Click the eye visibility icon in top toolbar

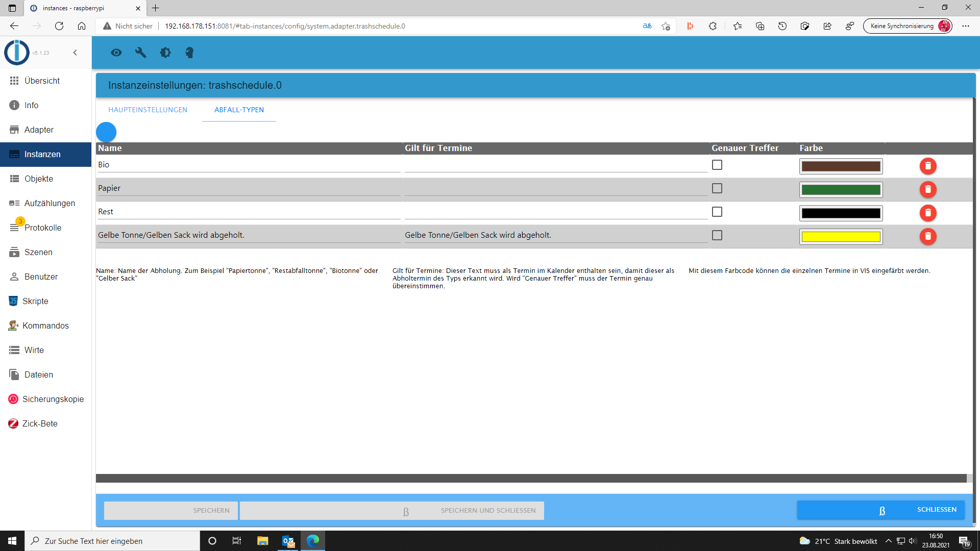click(x=116, y=53)
